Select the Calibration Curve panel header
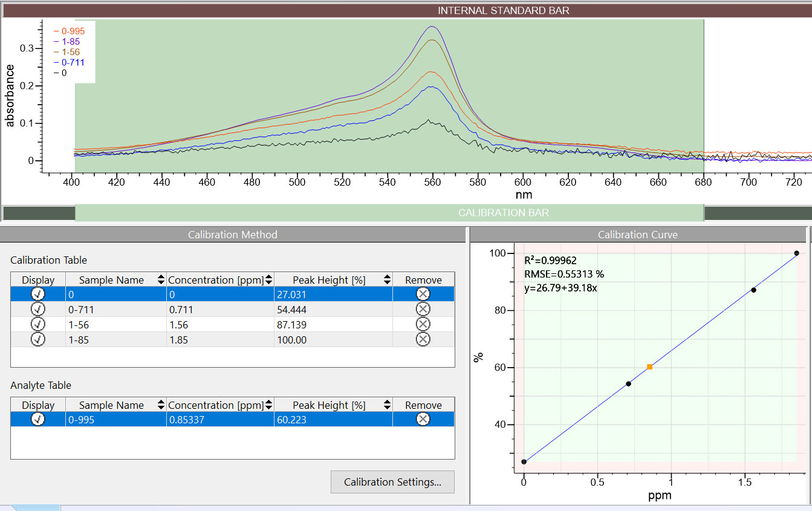 pos(637,235)
